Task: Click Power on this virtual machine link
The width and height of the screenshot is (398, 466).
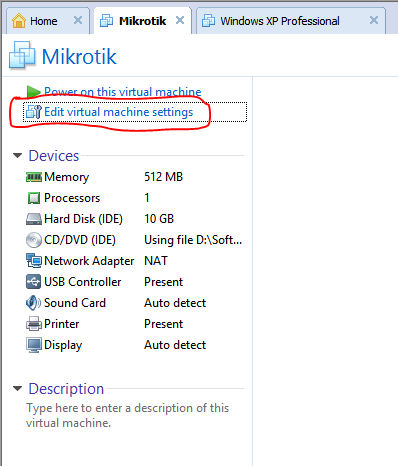Action: (123, 92)
